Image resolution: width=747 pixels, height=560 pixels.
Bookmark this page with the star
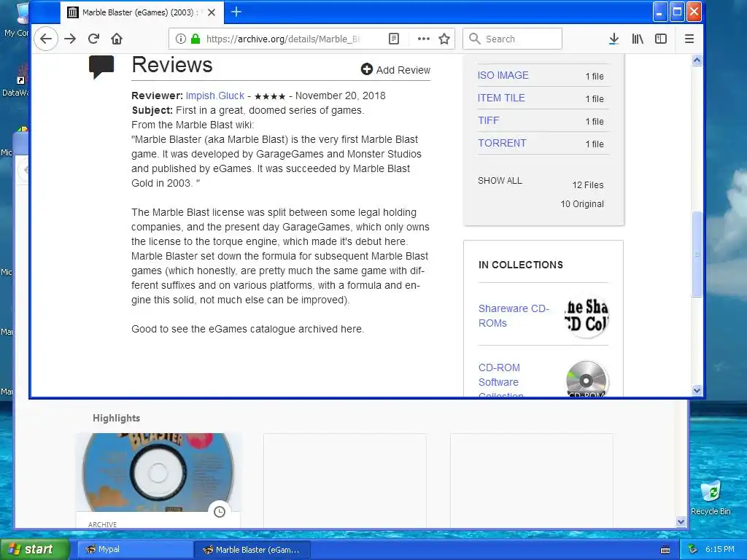(x=444, y=39)
